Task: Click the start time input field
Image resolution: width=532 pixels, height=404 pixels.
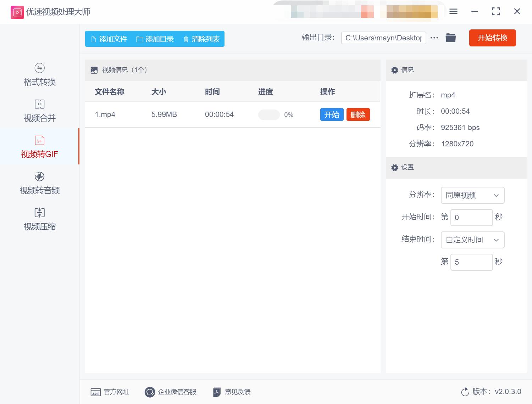Action: 471,217
